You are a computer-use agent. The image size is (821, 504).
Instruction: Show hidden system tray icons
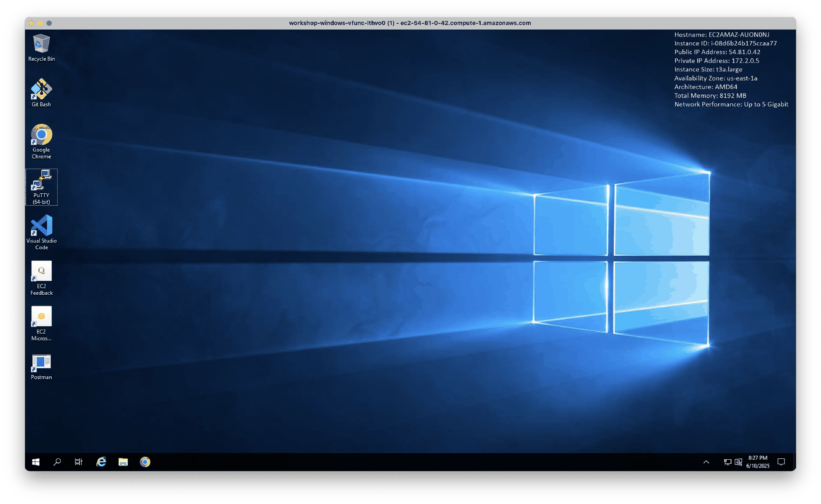[x=706, y=462]
